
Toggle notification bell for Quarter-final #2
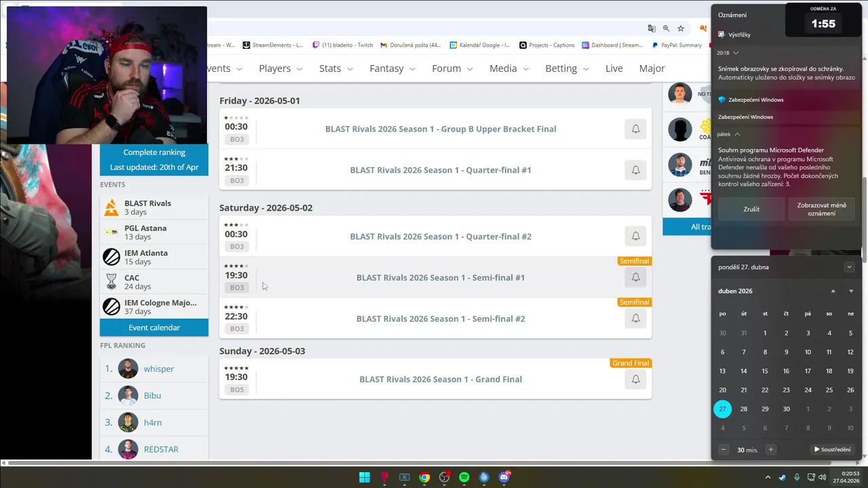click(635, 236)
